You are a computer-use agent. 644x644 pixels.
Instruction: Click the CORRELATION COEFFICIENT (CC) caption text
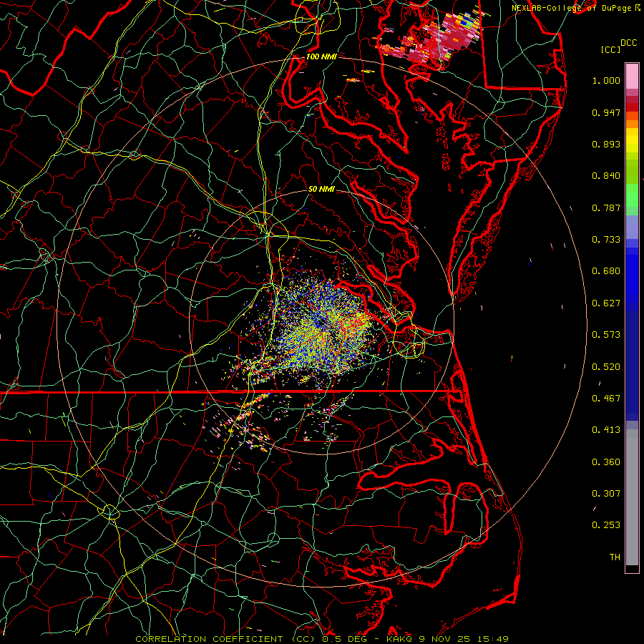click(227, 639)
